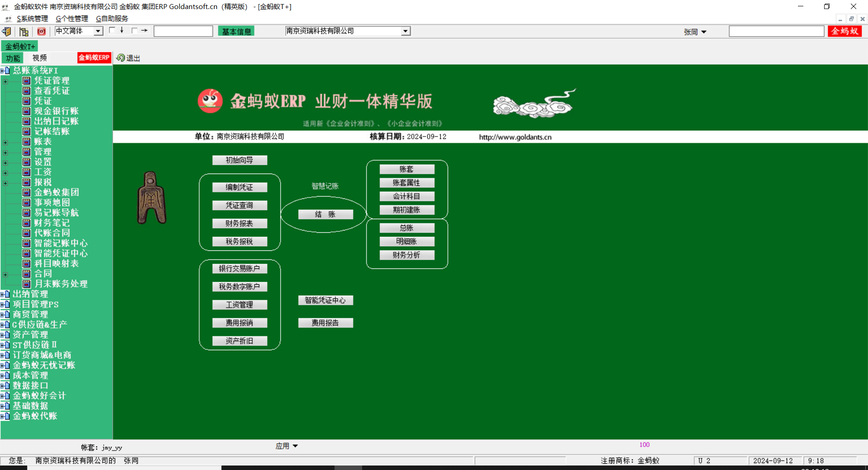The image size is (868, 470).
Task: Click the 期初建账 button
Action: tap(407, 210)
